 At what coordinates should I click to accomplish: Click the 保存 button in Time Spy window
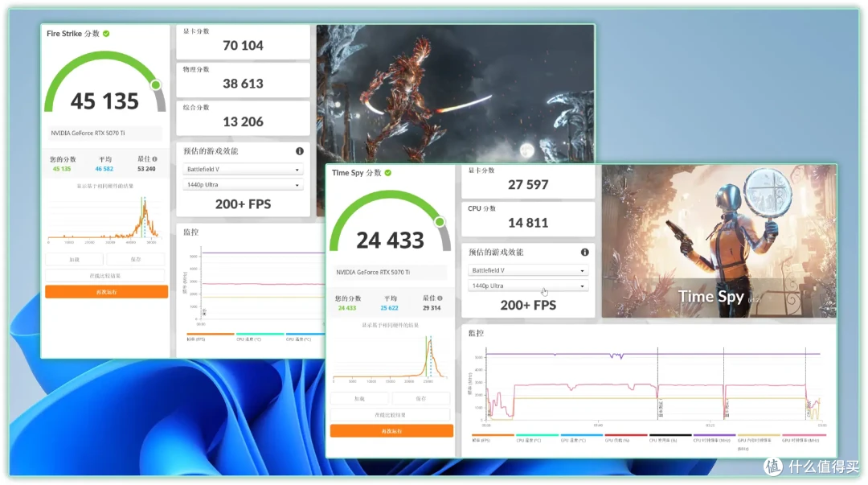[420, 398]
